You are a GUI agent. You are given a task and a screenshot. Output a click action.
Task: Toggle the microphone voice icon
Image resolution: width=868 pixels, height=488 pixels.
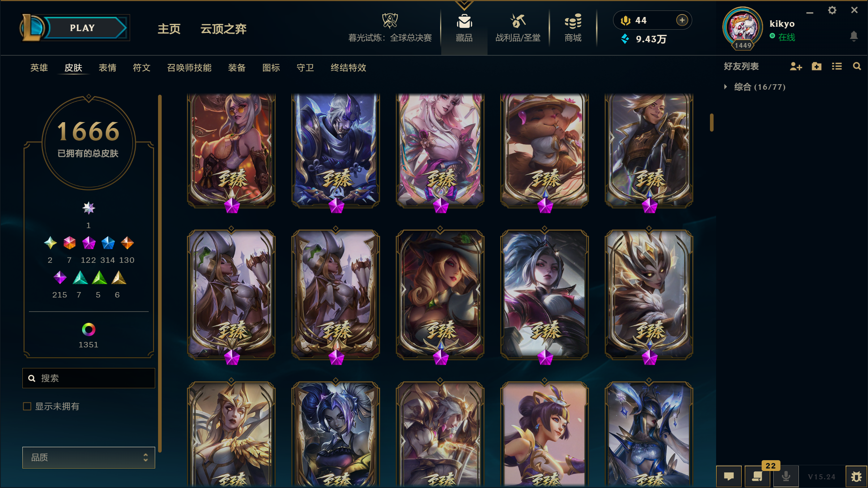click(x=786, y=476)
